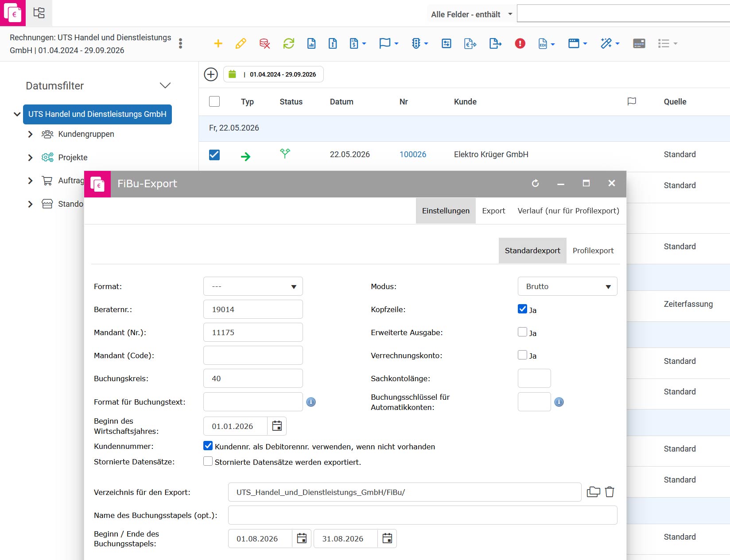This screenshot has height=560, width=730.
Task: Collapse the Datumsfilter panel chevron
Action: (165, 85)
